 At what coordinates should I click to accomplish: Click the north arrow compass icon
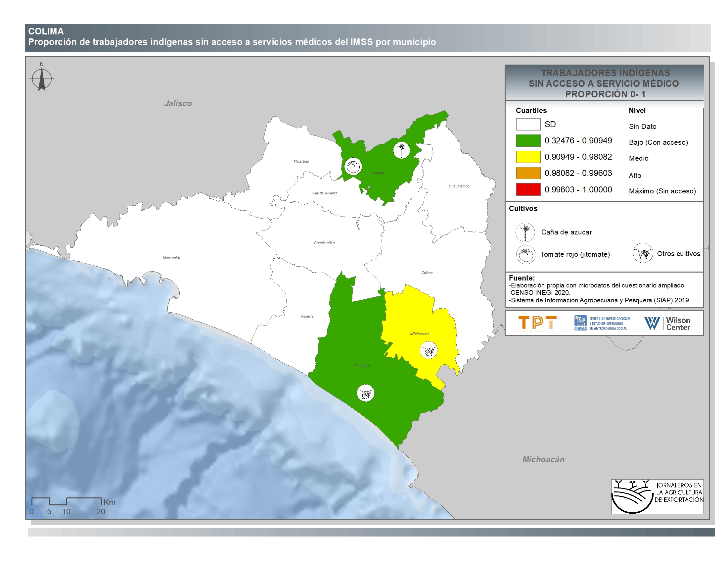click(x=42, y=79)
